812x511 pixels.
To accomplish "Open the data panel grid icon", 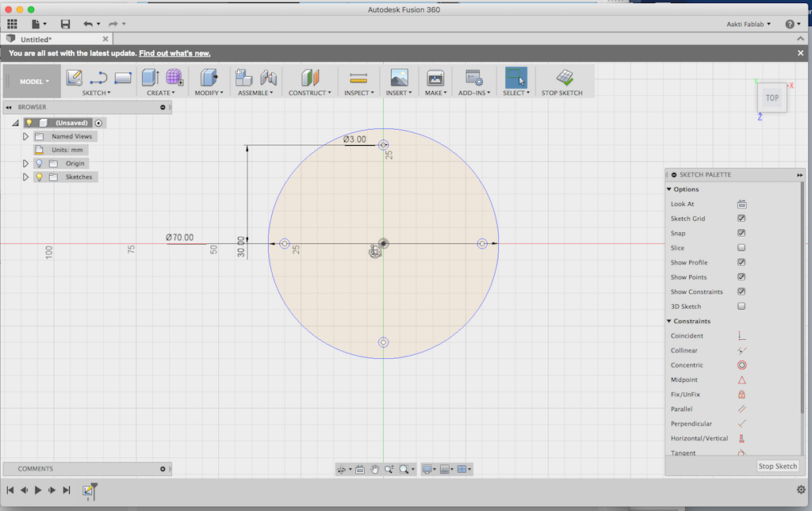I will [x=12, y=25].
